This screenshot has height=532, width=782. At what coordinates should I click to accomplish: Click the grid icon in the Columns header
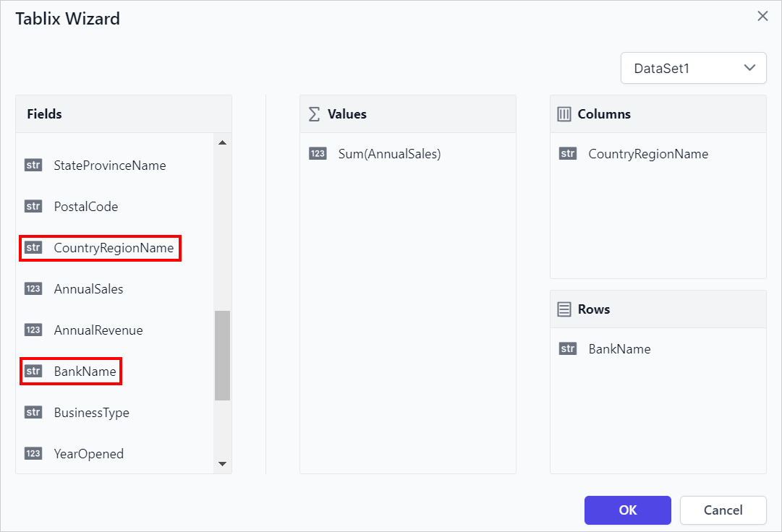[x=565, y=113]
